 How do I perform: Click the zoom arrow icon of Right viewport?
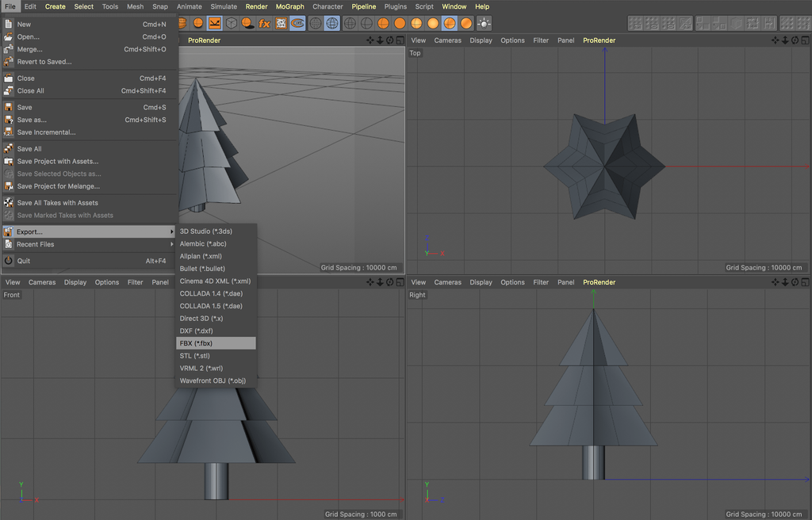click(x=785, y=282)
